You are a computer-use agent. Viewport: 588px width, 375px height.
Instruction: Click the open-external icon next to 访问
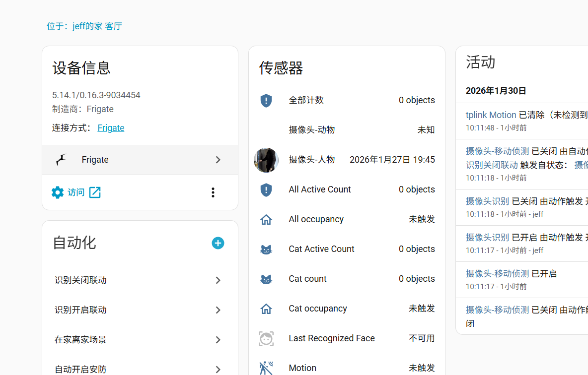[x=95, y=192]
